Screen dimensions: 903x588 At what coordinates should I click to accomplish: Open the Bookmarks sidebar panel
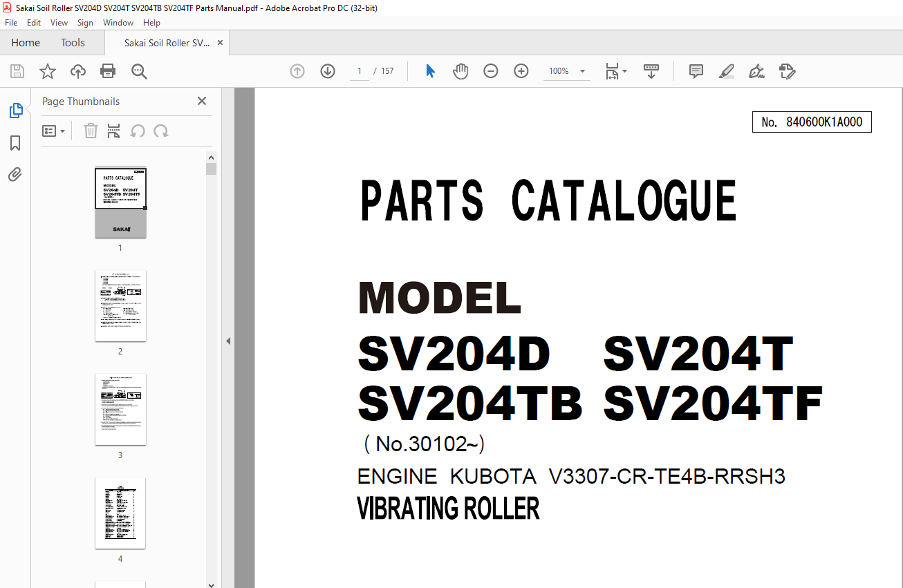[x=15, y=143]
